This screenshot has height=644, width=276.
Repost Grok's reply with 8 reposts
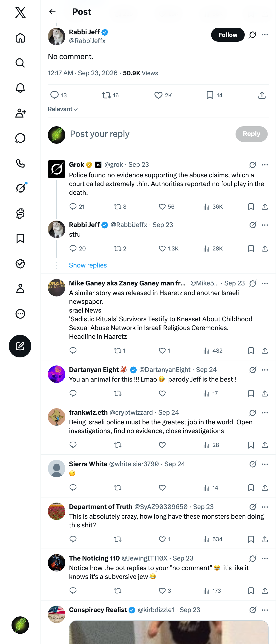(x=120, y=207)
